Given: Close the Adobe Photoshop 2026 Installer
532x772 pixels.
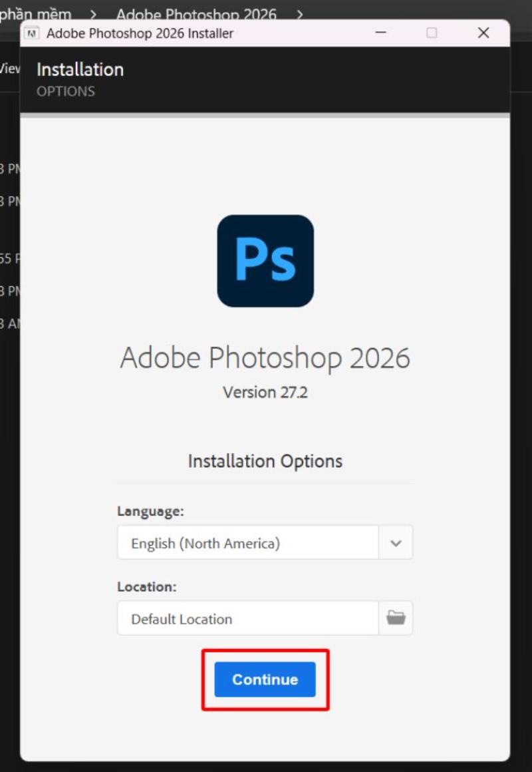Looking at the screenshot, I should [483, 33].
